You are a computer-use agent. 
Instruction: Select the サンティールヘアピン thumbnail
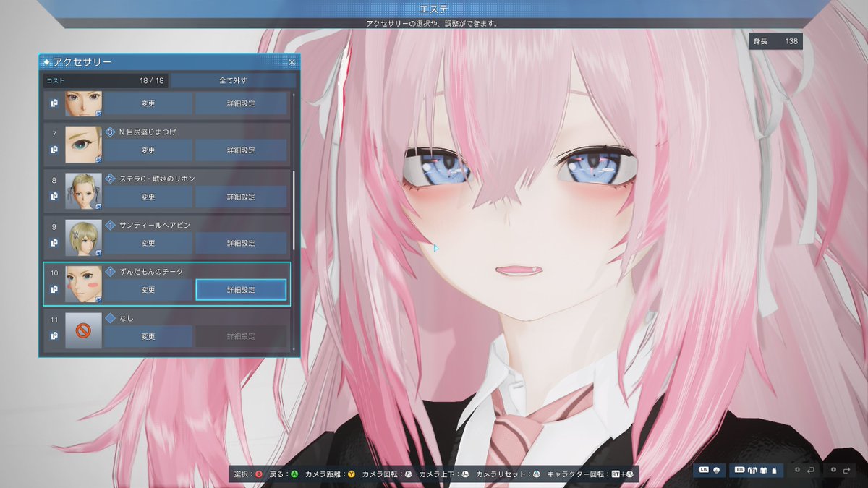83,238
